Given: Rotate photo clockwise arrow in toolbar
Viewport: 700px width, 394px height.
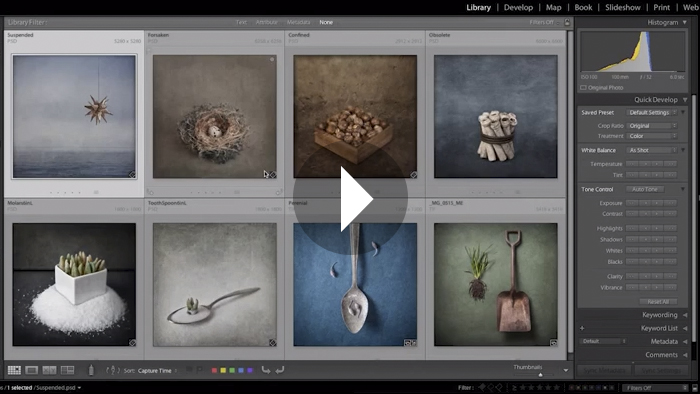Looking at the screenshot, I should [x=280, y=370].
